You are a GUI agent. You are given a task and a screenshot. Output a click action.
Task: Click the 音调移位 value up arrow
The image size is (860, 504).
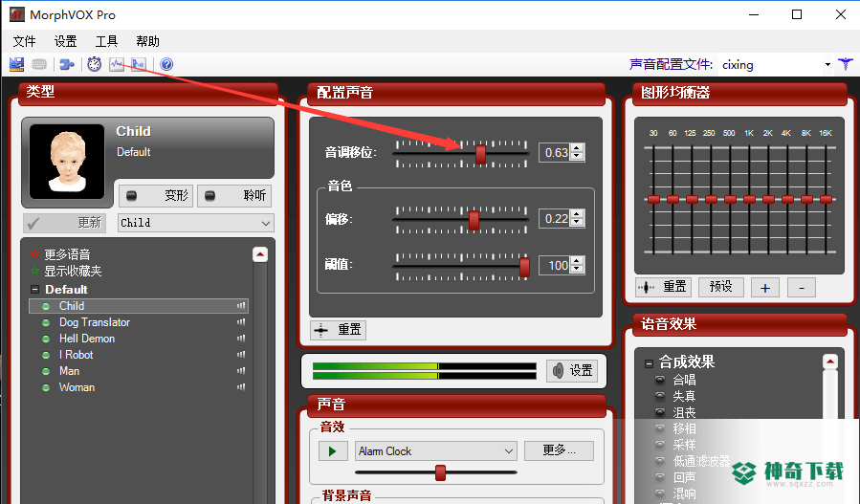point(577,148)
